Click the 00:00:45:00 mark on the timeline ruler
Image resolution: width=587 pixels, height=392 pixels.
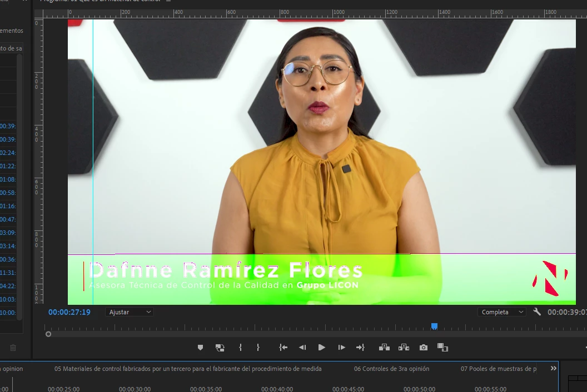coord(348,389)
